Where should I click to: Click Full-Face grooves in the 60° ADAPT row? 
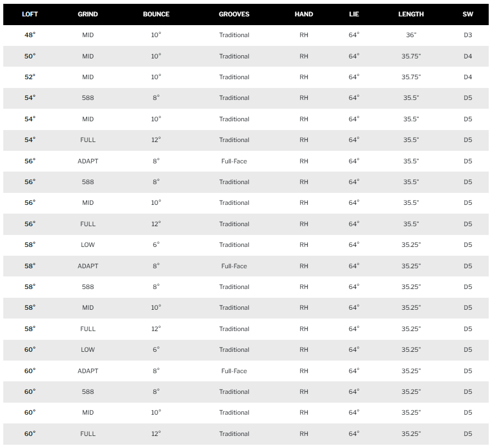(x=234, y=371)
